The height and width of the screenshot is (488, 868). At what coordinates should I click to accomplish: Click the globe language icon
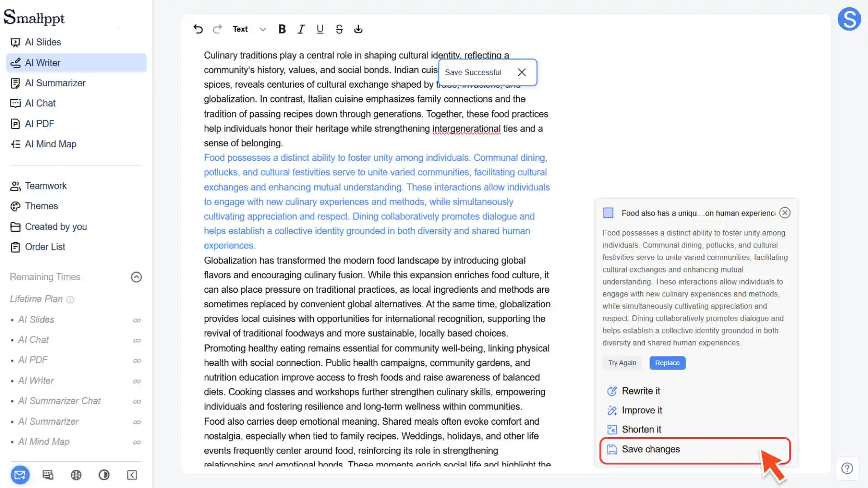76,475
